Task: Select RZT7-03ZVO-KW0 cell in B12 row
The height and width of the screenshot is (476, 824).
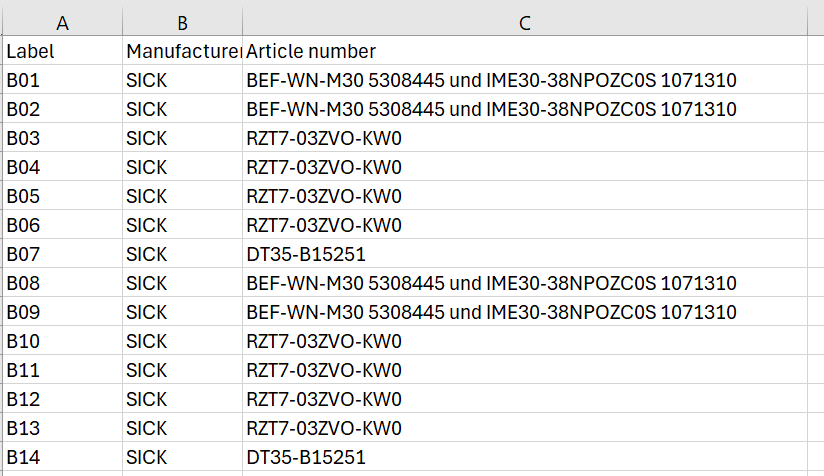Action: (x=524, y=398)
